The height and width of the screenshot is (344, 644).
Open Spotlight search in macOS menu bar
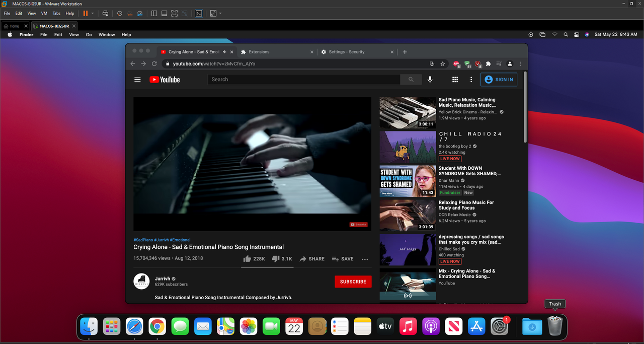(x=566, y=35)
